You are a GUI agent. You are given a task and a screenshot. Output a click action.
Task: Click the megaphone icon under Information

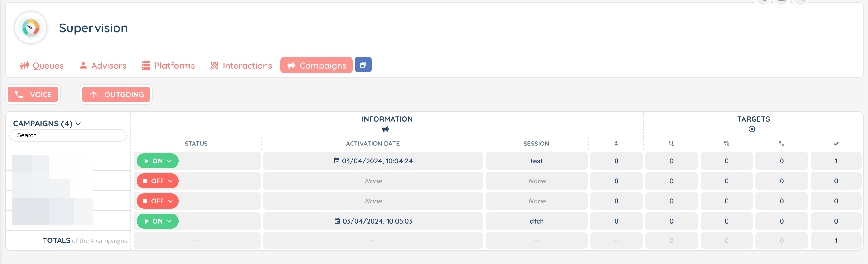385,129
